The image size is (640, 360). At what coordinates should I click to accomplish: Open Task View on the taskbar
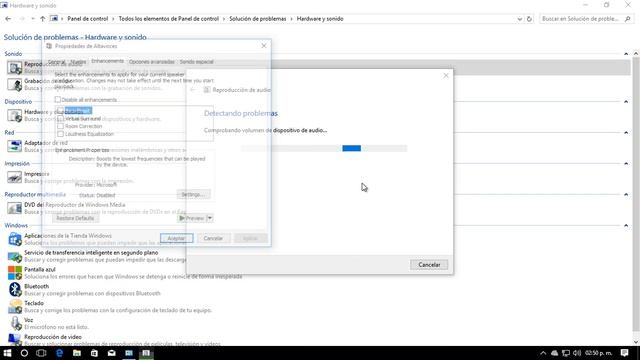click(41, 353)
